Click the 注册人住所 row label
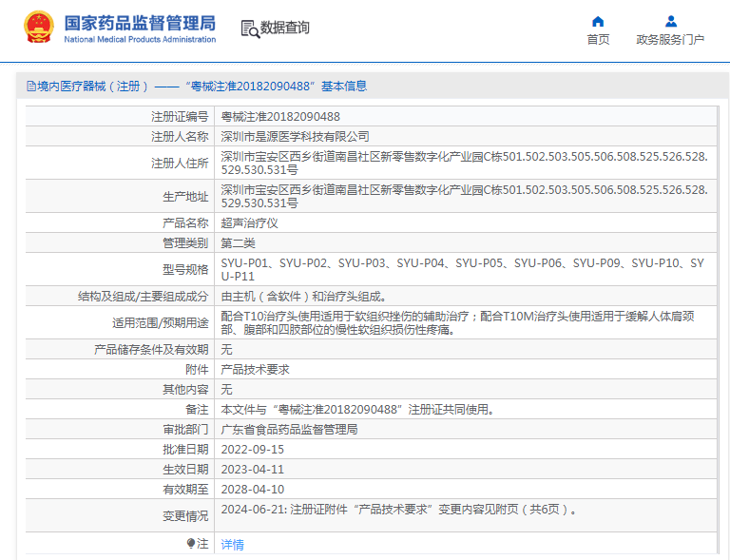Viewport: 730px width, 560px height. 180,163
